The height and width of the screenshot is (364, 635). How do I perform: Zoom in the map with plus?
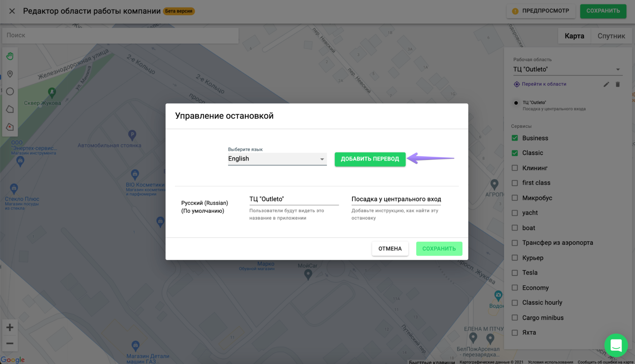pyautogui.click(x=10, y=327)
